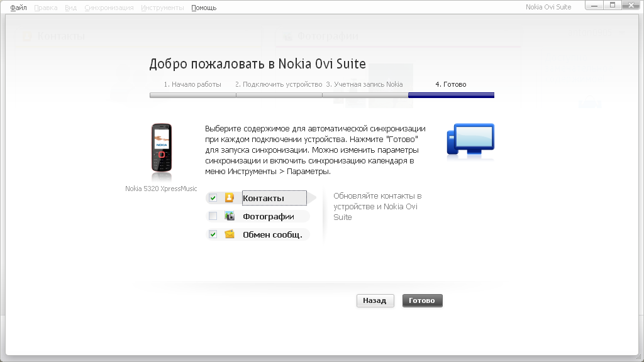Select the Контакты item label
The height and width of the screenshot is (362, 644).
[264, 199]
